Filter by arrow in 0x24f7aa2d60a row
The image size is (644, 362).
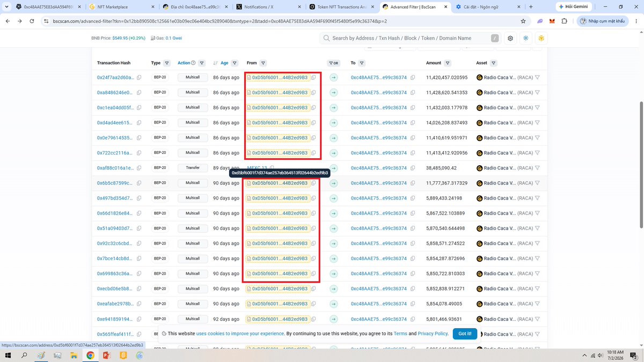coord(333,78)
